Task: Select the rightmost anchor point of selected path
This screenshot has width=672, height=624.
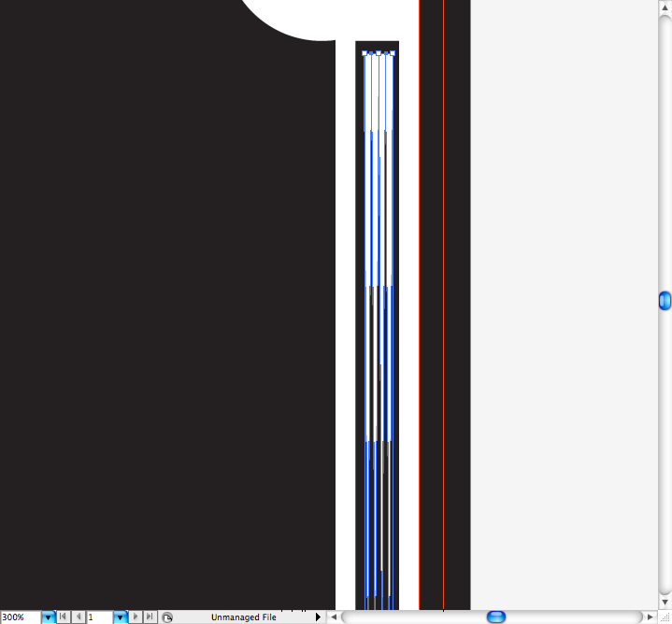Action: click(393, 53)
